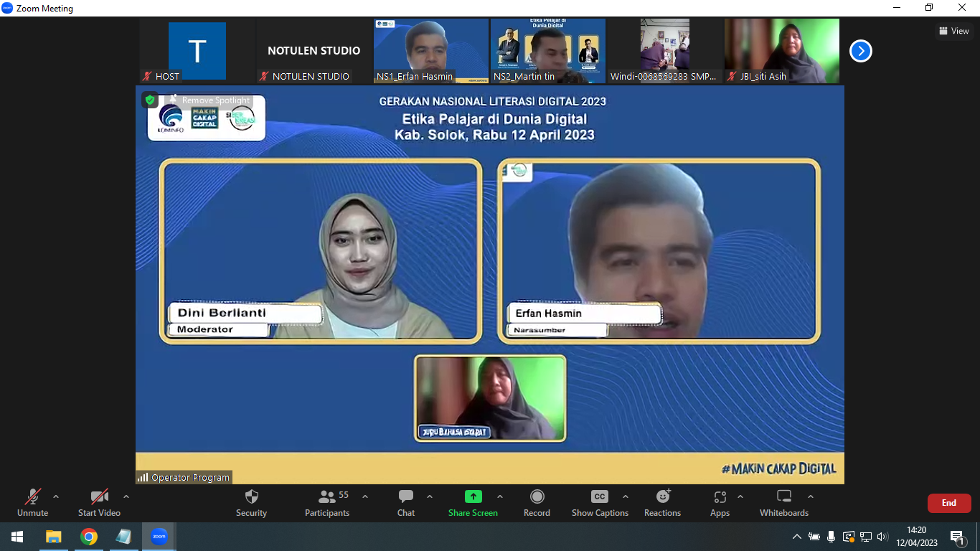This screenshot has height=551, width=980.
Task: Turn on Show Captions
Action: point(600,502)
